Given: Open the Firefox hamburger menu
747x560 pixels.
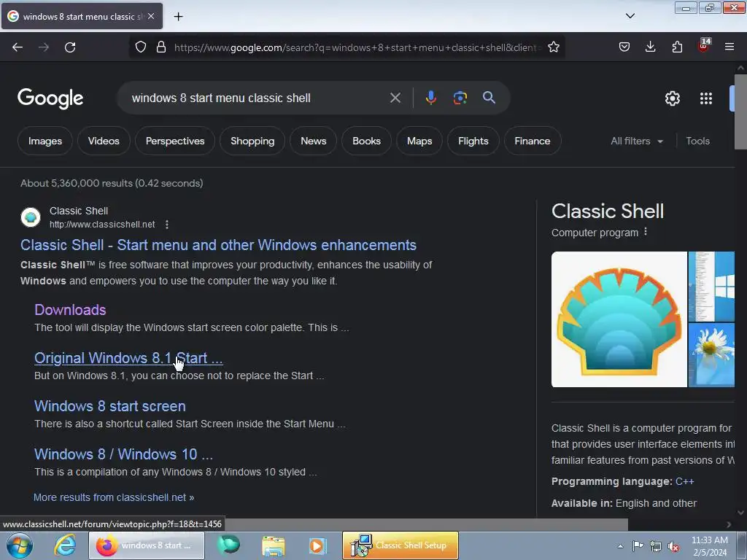Looking at the screenshot, I should tap(729, 47).
